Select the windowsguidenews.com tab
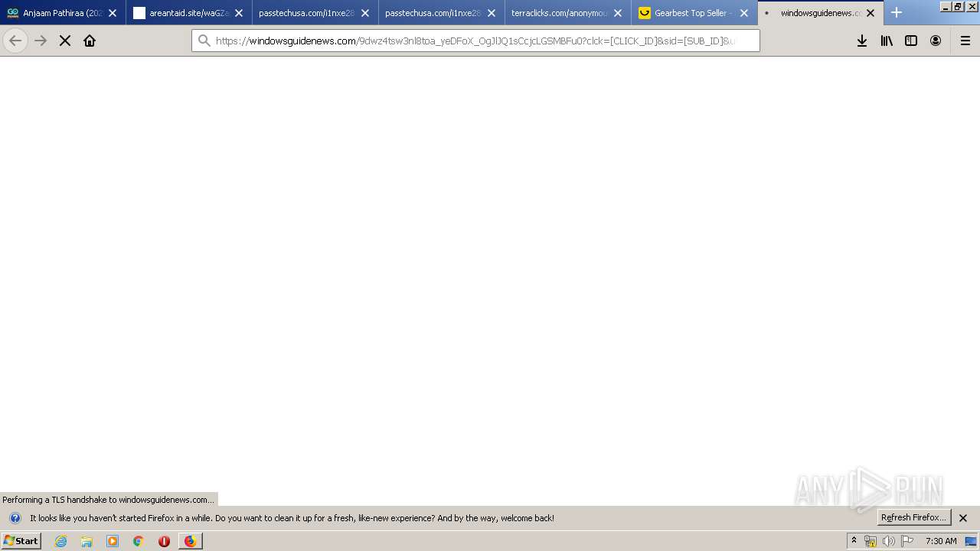The image size is (980, 551). [821, 13]
